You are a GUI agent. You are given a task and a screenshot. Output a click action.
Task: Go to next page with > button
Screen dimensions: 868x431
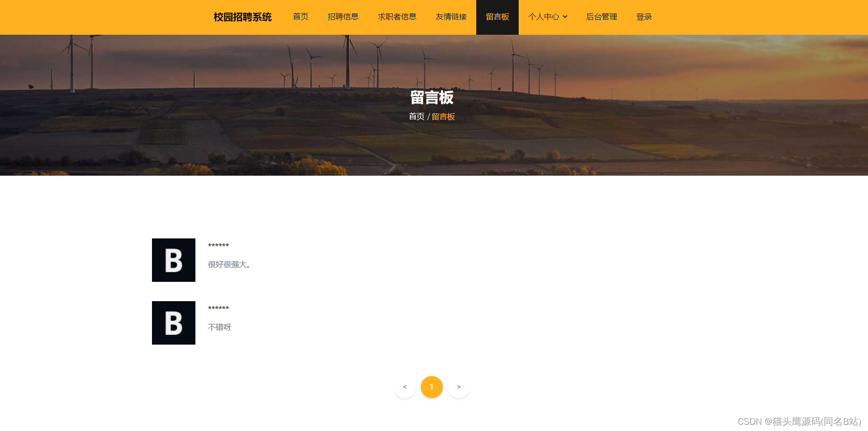click(x=459, y=387)
